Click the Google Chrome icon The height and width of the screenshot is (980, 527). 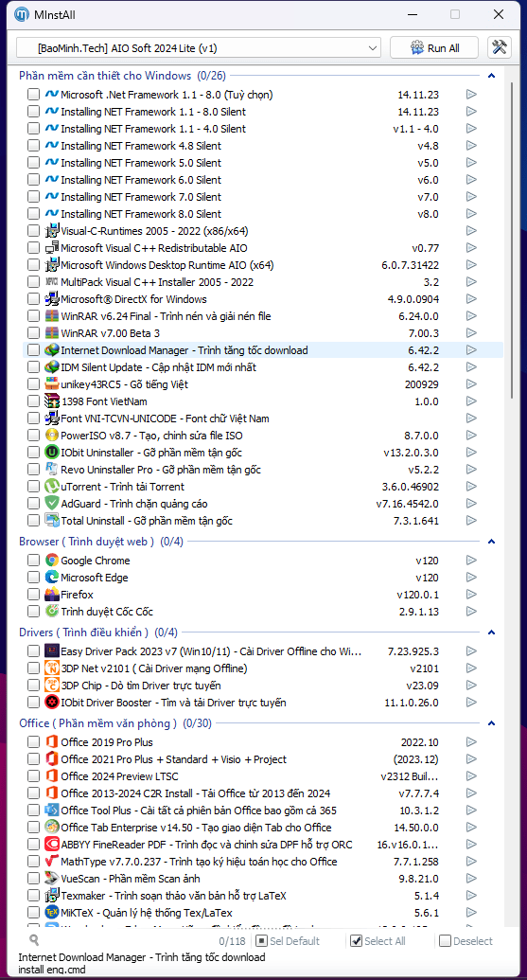click(52, 560)
